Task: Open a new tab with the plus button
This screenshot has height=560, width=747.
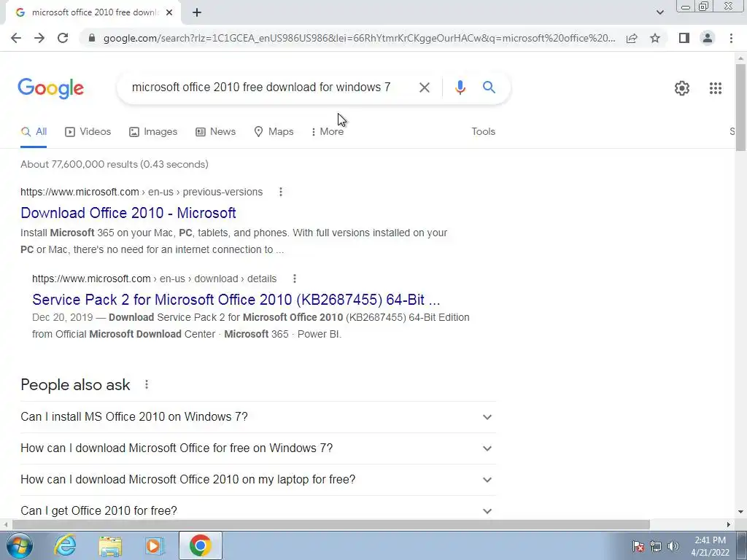Action: click(197, 13)
